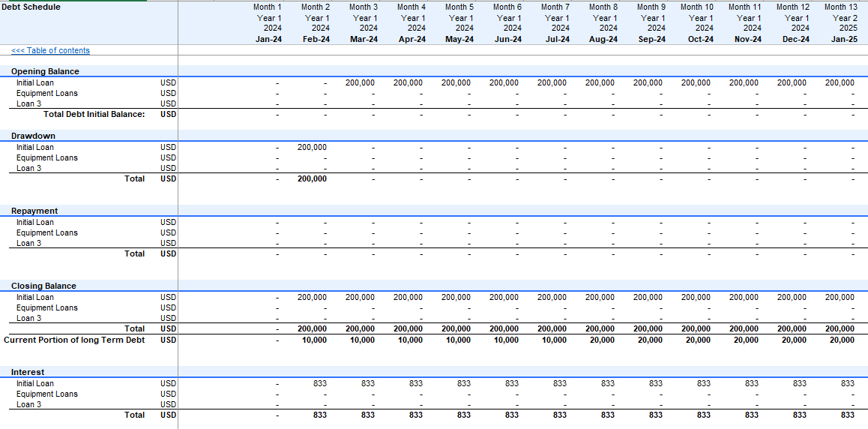Click Opening Balance Initial Loan for Mar-24
Screen dimensions: 868x429
pos(360,83)
